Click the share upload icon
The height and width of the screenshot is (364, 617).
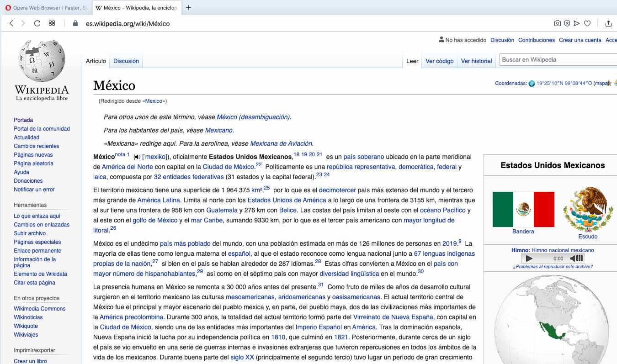tap(608, 23)
